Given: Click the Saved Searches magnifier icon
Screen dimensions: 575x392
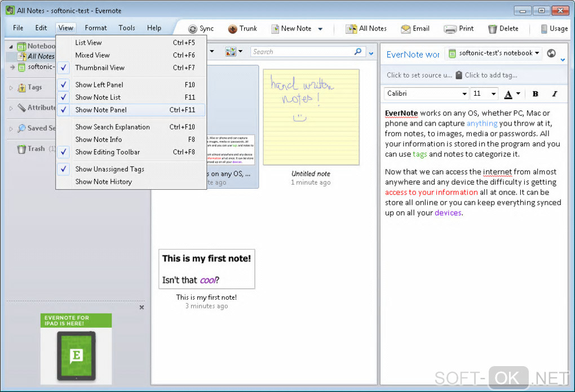Looking at the screenshot, I should coord(21,128).
